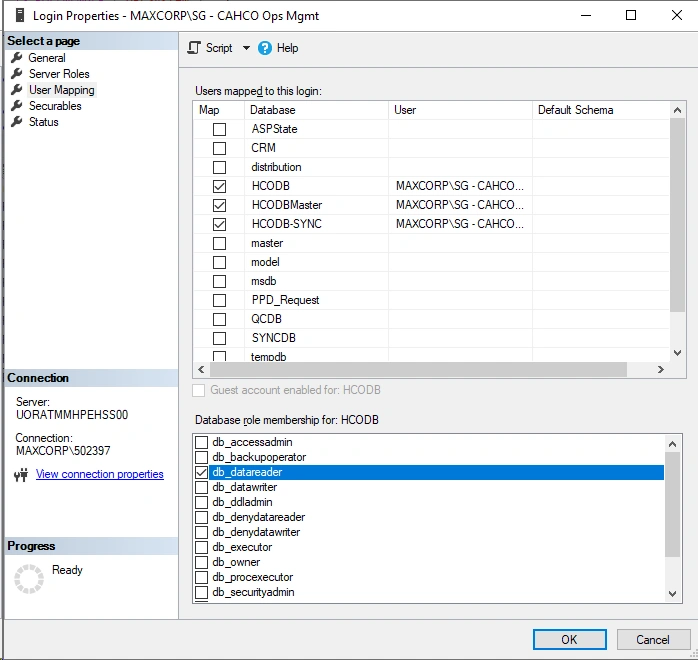Open the Script dropdown arrow

coord(246,48)
